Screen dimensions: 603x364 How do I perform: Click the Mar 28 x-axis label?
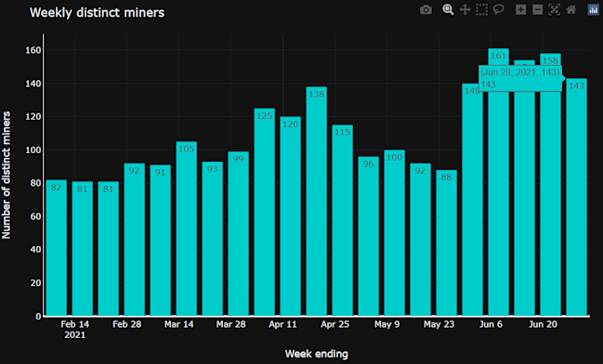(230, 324)
